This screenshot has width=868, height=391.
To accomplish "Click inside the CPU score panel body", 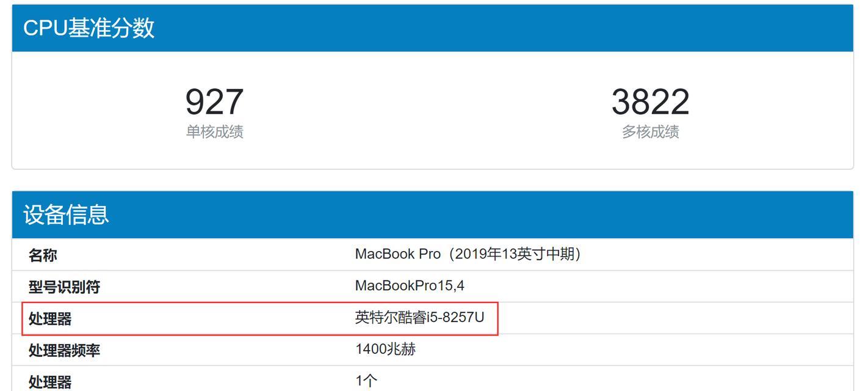I will tap(433, 110).
